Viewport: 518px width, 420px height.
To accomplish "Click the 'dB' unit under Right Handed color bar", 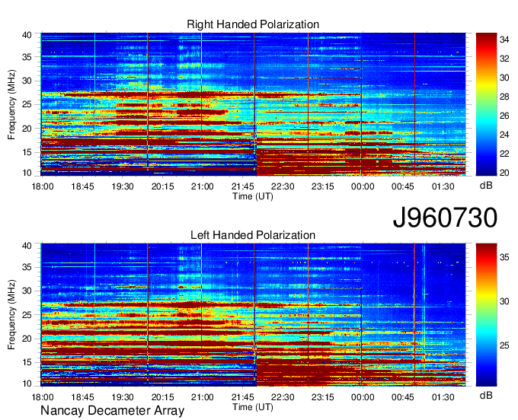I will 486,186.
